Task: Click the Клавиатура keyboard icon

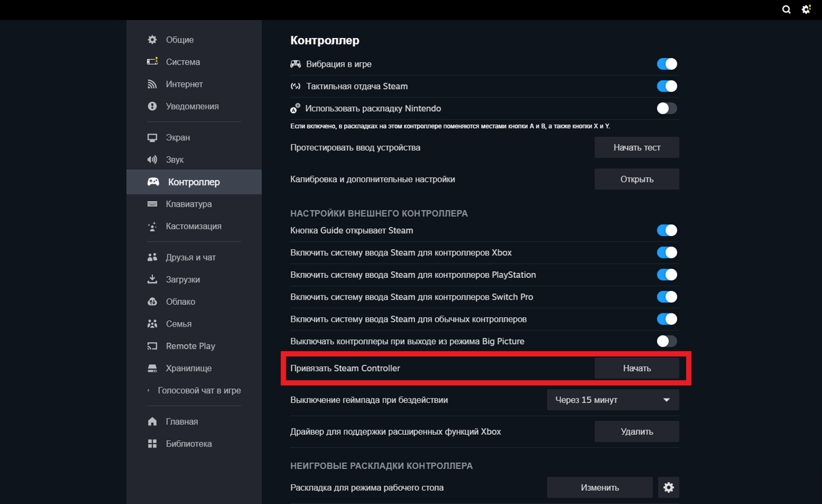Action: pos(153,204)
